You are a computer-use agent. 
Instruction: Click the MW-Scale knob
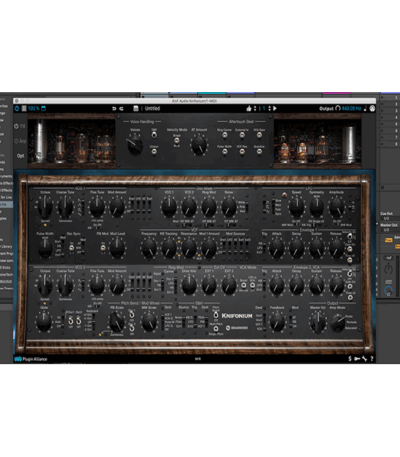coord(149,322)
